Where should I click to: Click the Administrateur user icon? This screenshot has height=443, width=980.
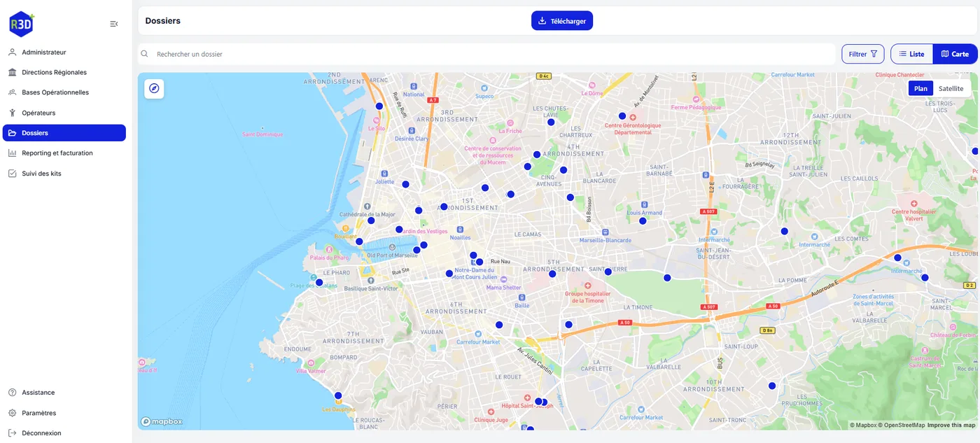13,52
